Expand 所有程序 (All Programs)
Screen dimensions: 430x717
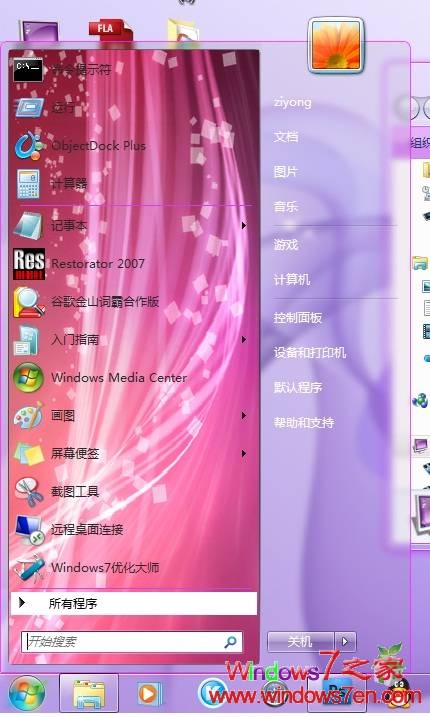coord(134,604)
